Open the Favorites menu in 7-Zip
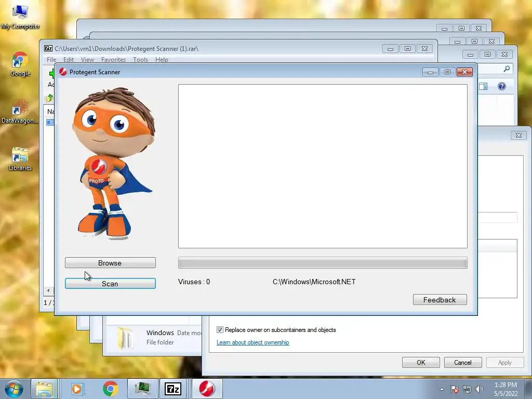Image resolution: width=532 pixels, height=399 pixels. click(x=113, y=59)
